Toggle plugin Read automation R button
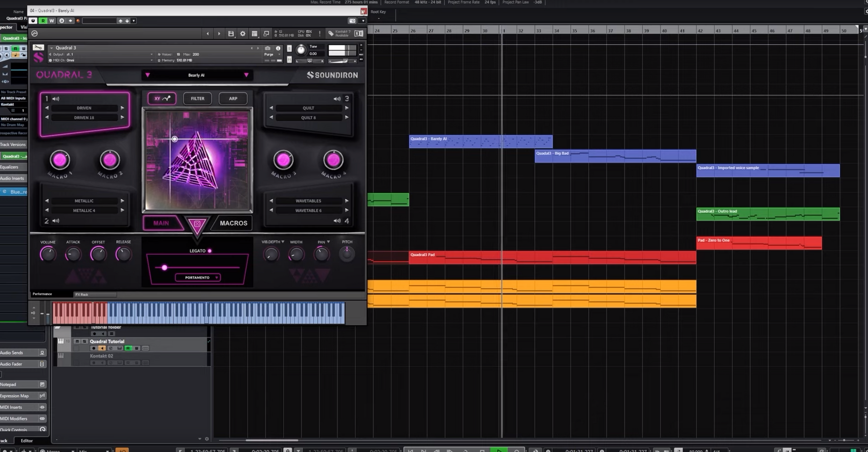This screenshot has height=452, width=868. (43, 21)
